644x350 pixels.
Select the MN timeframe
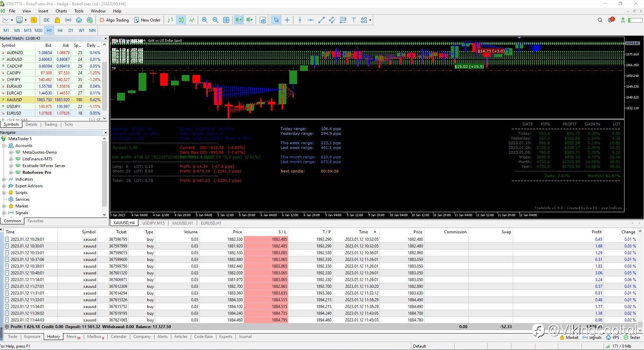coord(92,30)
